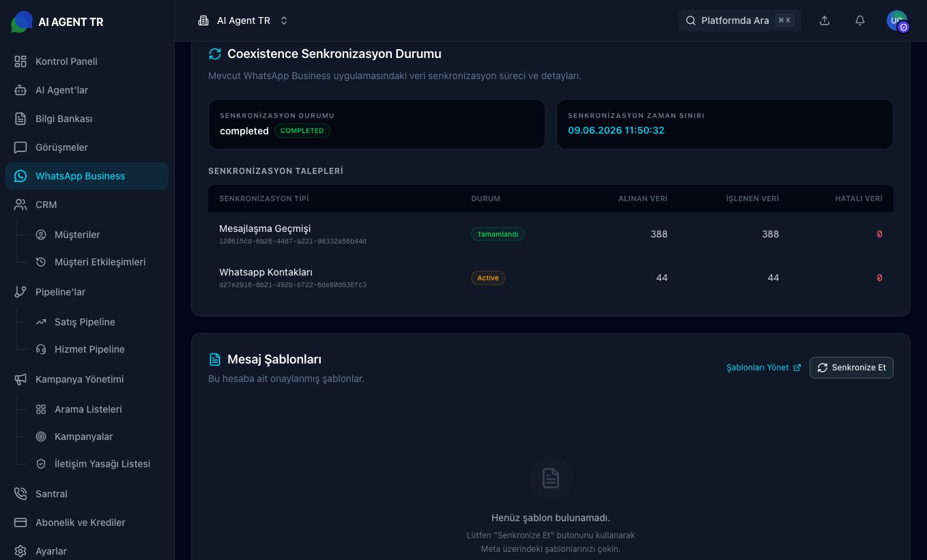Click the Müşteri Etkileşimleri history icon
Image resolution: width=927 pixels, height=560 pixels.
41,262
